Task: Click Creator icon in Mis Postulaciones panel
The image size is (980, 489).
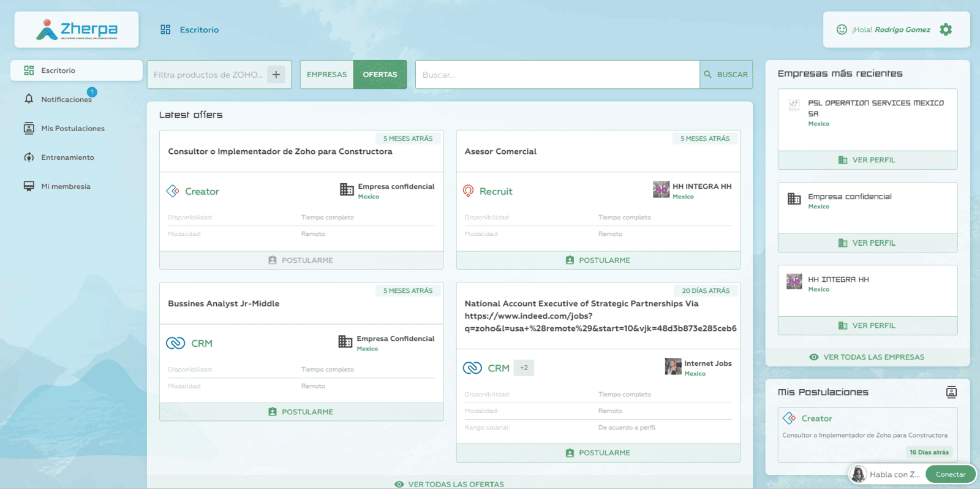Action: pos(790,418)
